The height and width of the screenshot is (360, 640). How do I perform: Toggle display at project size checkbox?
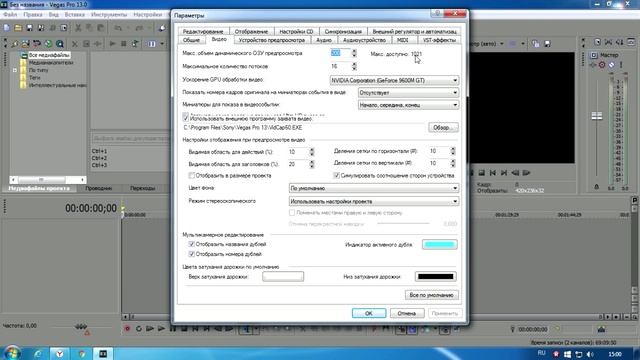[x=191, y=176]
